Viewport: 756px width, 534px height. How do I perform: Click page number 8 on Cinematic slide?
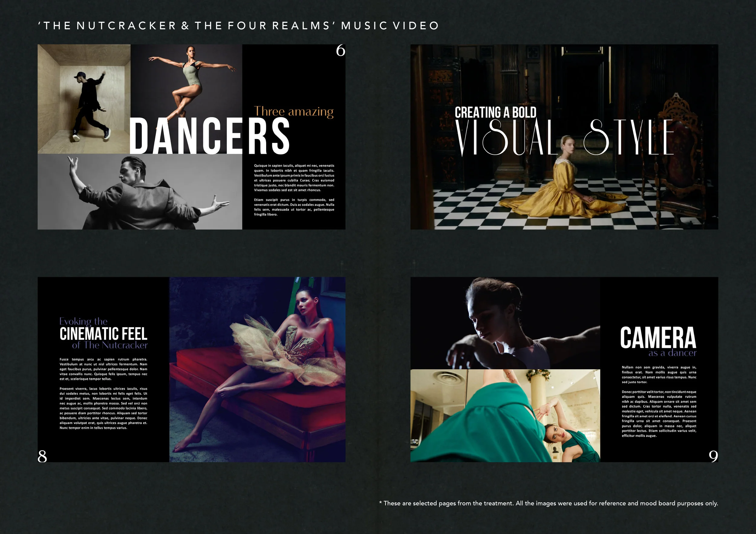pyautogui.click(x=42, y=456)
